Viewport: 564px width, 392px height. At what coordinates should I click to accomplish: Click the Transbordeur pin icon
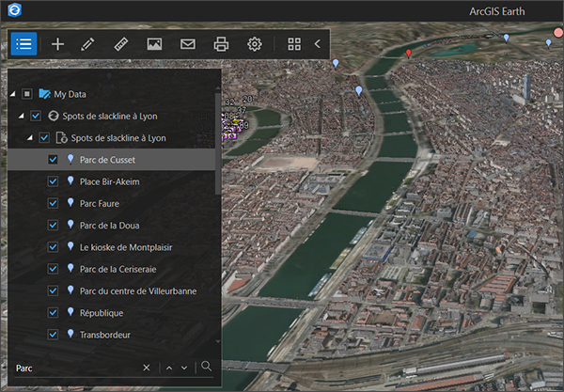coord(70,335)
